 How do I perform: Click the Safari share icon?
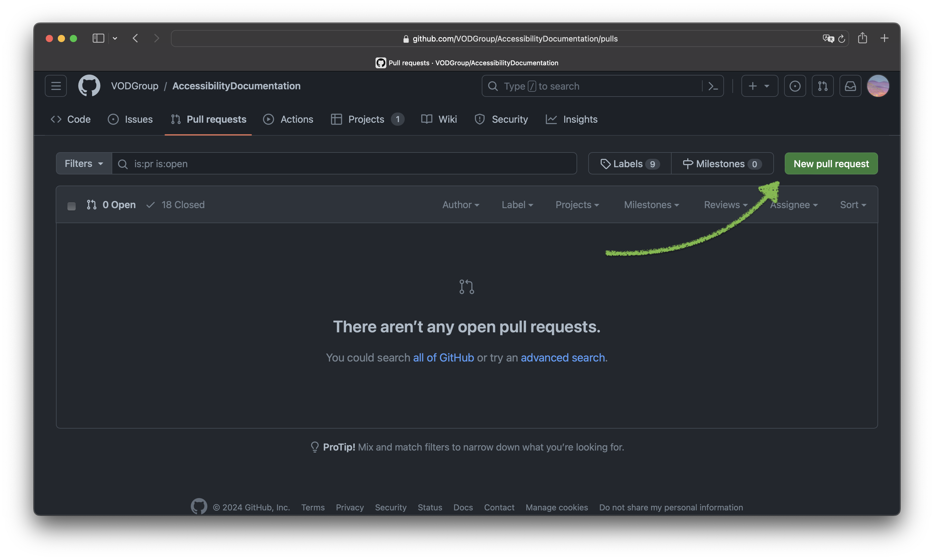tap(862, 38)
